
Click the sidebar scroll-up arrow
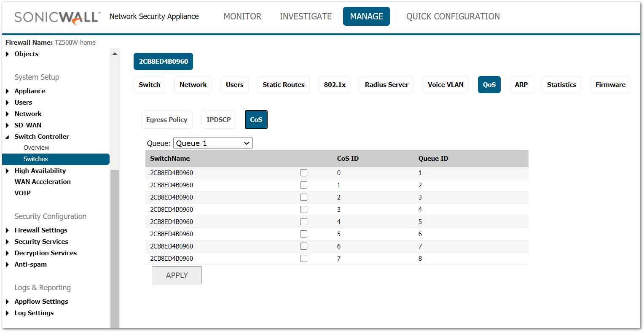(x=115, y=54)
